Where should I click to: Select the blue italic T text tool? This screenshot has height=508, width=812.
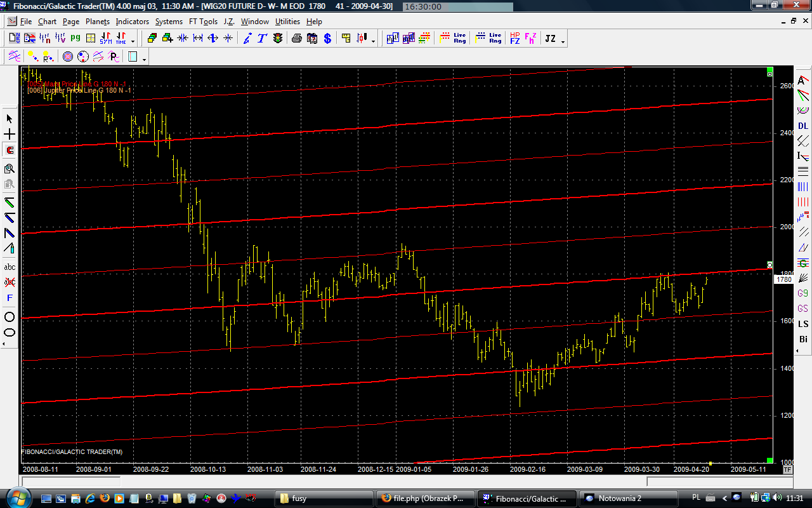(262, 39)
